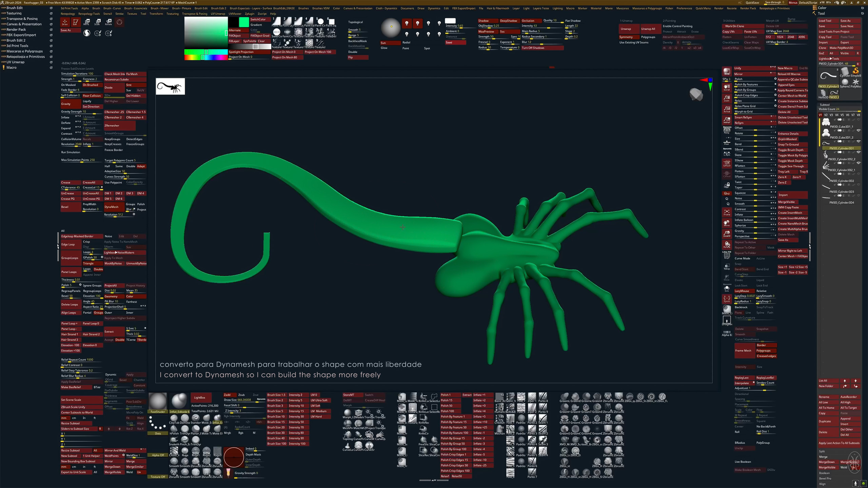Open the Document menu
The height and width of the screenshot is (488, 868).
pos(407,8)
